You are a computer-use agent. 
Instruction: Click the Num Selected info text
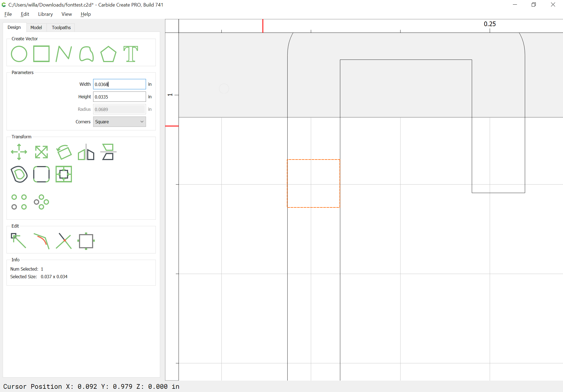[x=27, y=269]
